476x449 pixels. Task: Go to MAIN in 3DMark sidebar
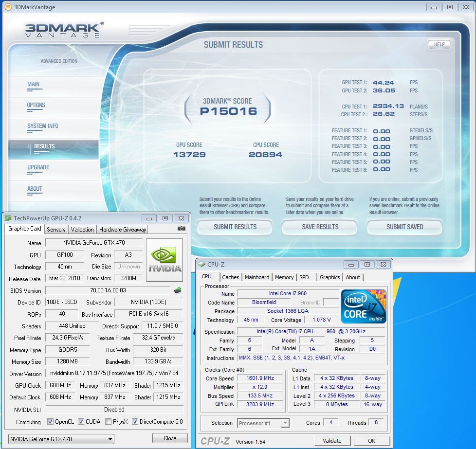pyautogui.click(x=34, y=84)
